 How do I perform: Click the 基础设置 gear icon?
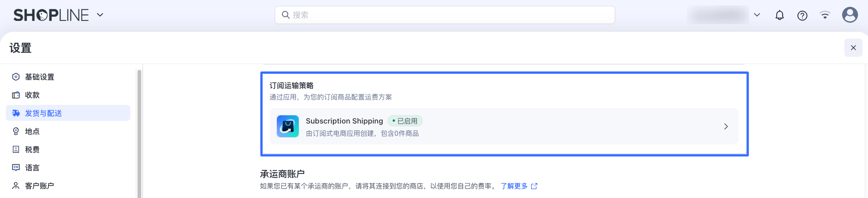point(16,77)
